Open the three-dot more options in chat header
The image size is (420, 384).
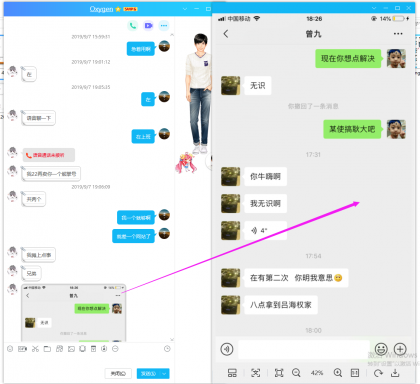(x=164, y=26)
